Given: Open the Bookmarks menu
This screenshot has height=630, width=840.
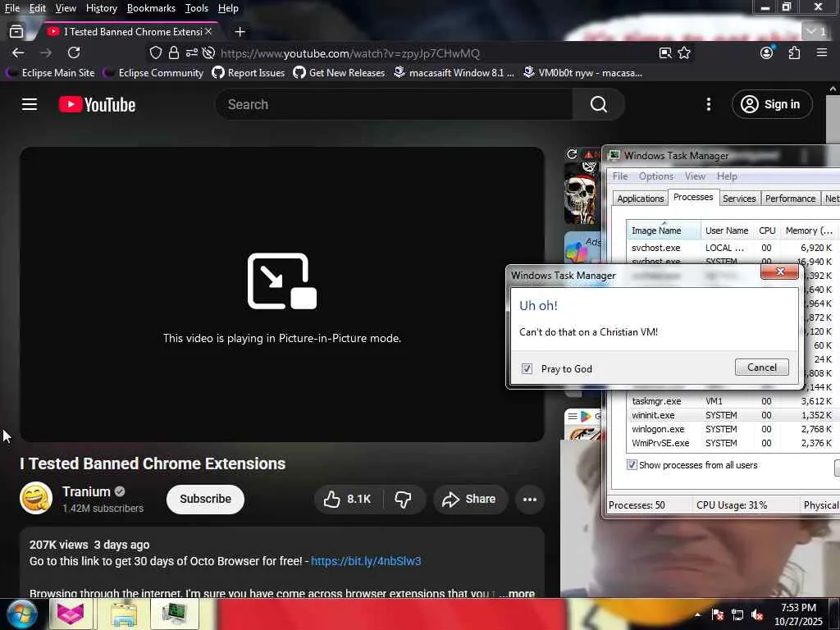Looking at the screenshot, I should click(x=151, y=8).
